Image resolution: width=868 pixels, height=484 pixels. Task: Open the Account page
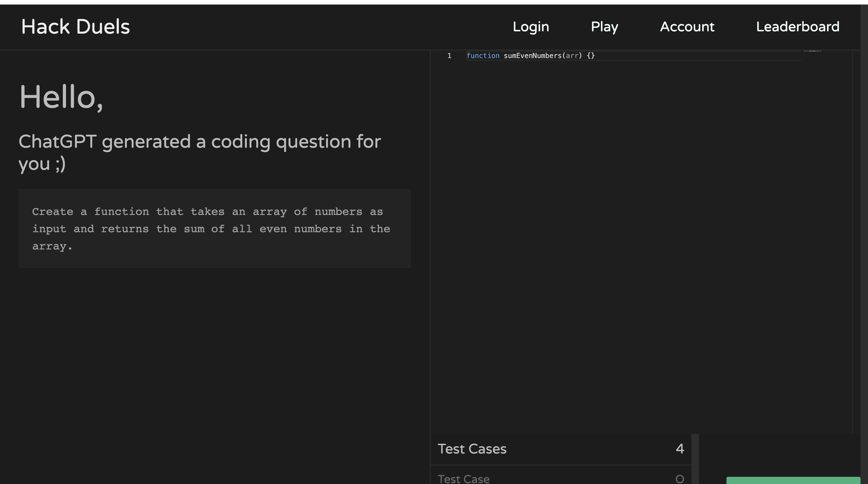tap(687, 27)
